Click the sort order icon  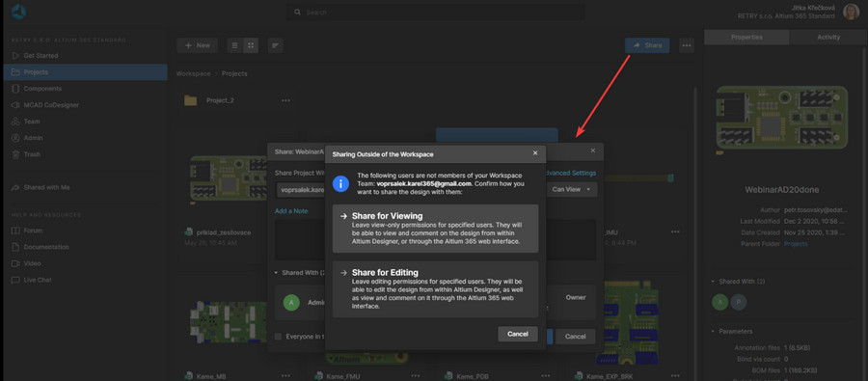275,45
